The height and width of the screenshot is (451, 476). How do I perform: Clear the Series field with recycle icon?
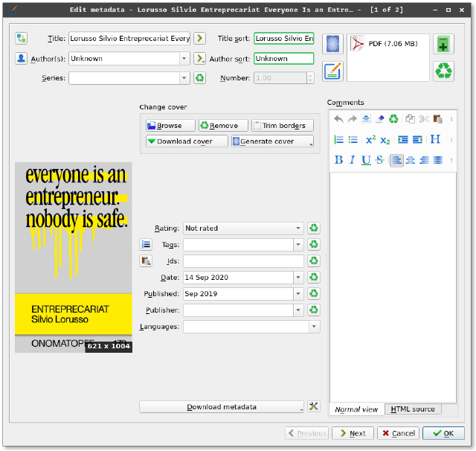pyautogui.click(x=199, y=78)
